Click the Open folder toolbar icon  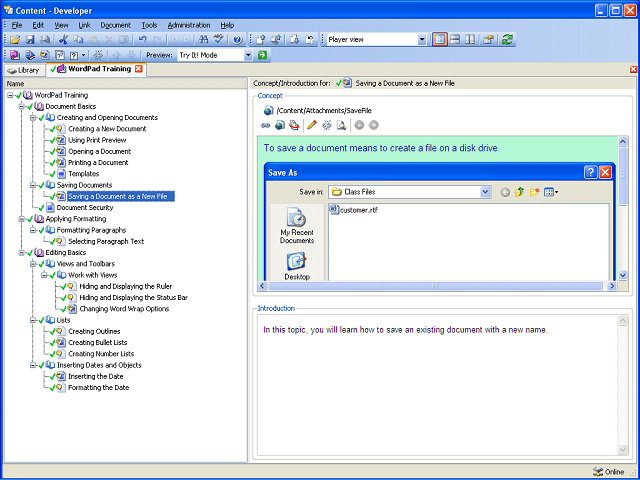pos(15,40)
